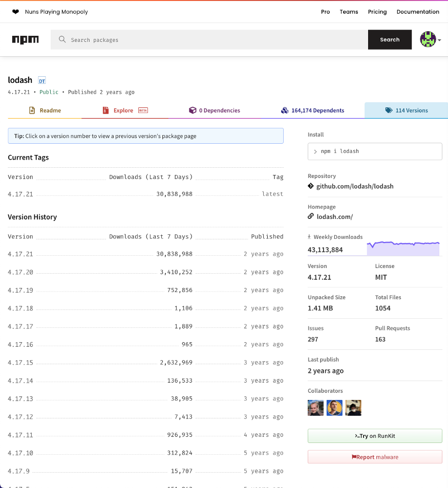The image size is (448, 488).
Task: Click the Public package label
Action: tap(49, 92)
